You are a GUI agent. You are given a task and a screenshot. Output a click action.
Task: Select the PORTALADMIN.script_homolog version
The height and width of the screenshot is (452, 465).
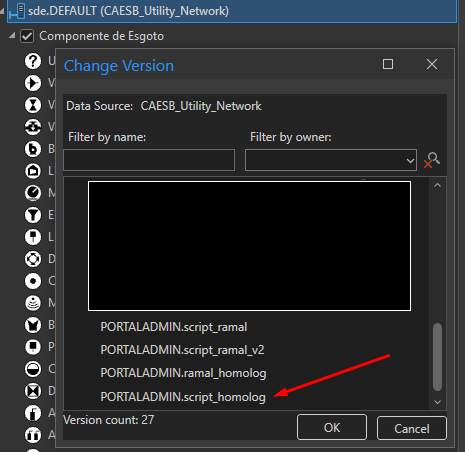point(183,397)
